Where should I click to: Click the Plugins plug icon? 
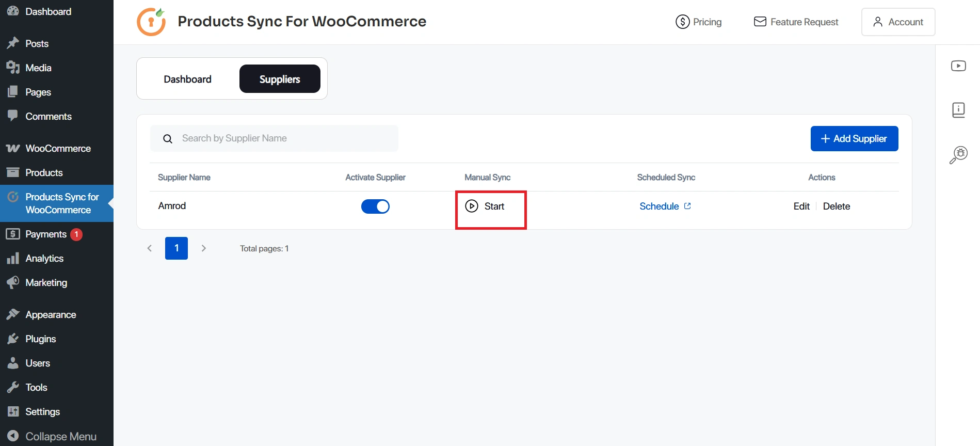coord(13,339)
